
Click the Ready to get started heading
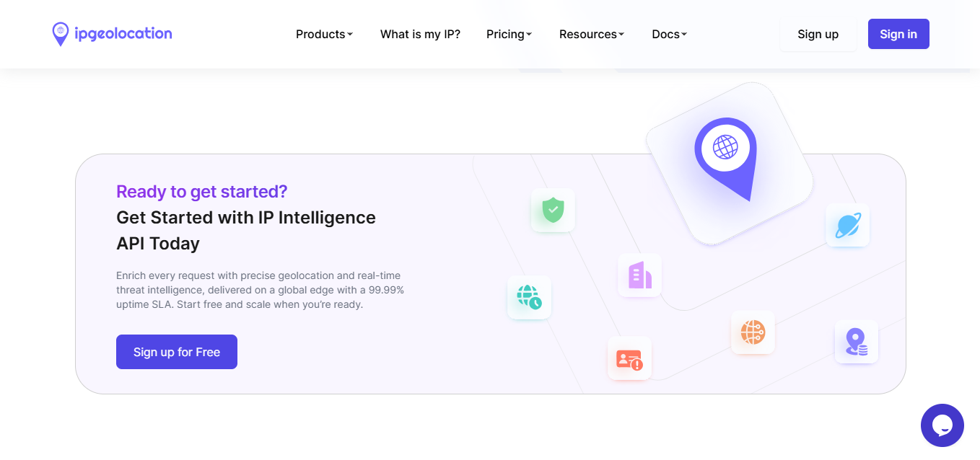pyautogui.click(x=202, y=191)
